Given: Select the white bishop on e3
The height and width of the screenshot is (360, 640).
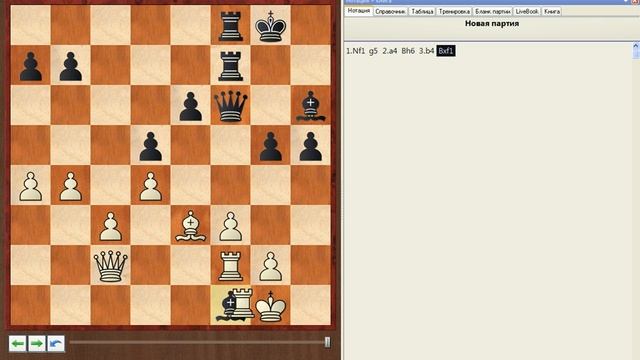Looking at the screenshot, I should pyautogui.click(x=191, y=226).
